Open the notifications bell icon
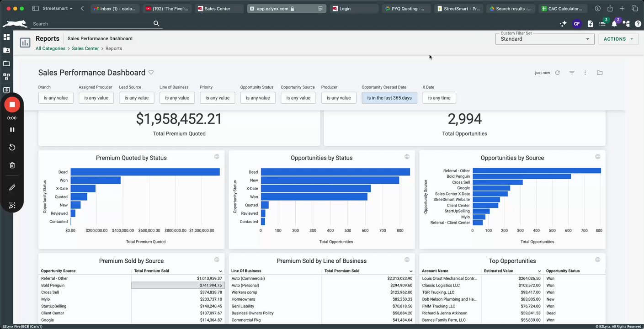 pyautogui.click(x=614, y=24)
